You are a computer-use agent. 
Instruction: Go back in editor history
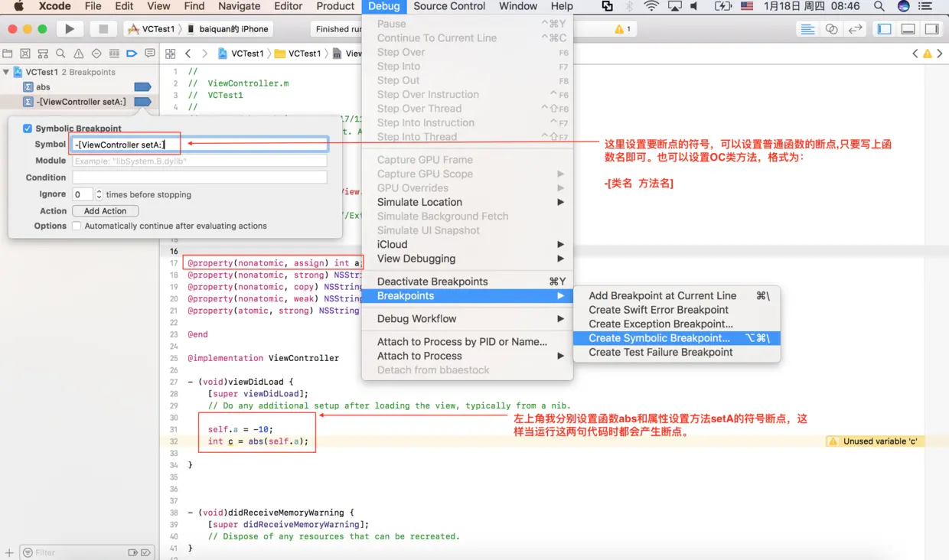coord(188,54)
